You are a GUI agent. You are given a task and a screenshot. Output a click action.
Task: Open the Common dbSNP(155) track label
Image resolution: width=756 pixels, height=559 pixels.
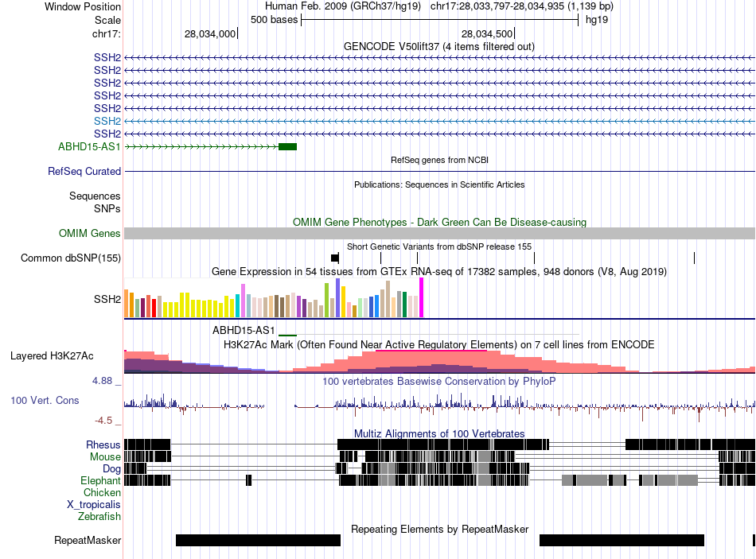[x=71, y=258]
